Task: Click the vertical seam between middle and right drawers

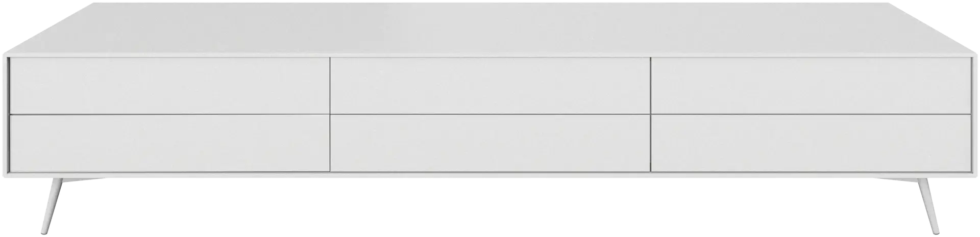Action: [x=651, y=114]
